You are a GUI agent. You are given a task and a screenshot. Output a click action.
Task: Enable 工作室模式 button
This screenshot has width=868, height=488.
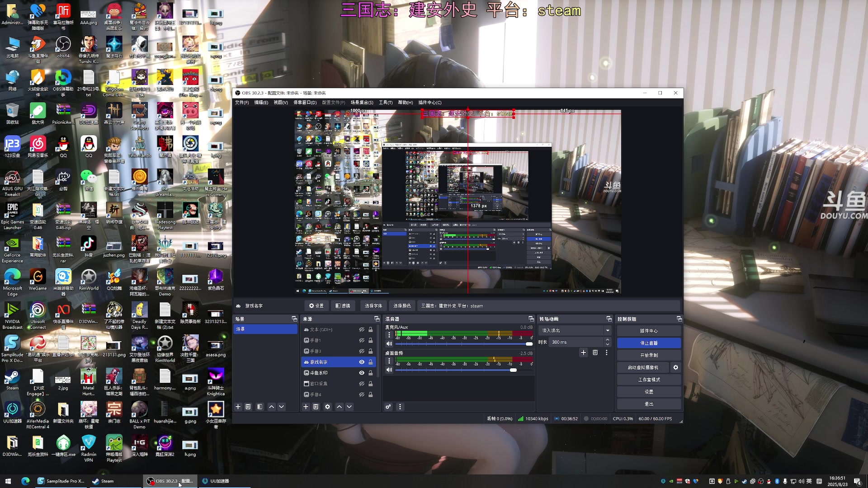[x=649, y=380]
